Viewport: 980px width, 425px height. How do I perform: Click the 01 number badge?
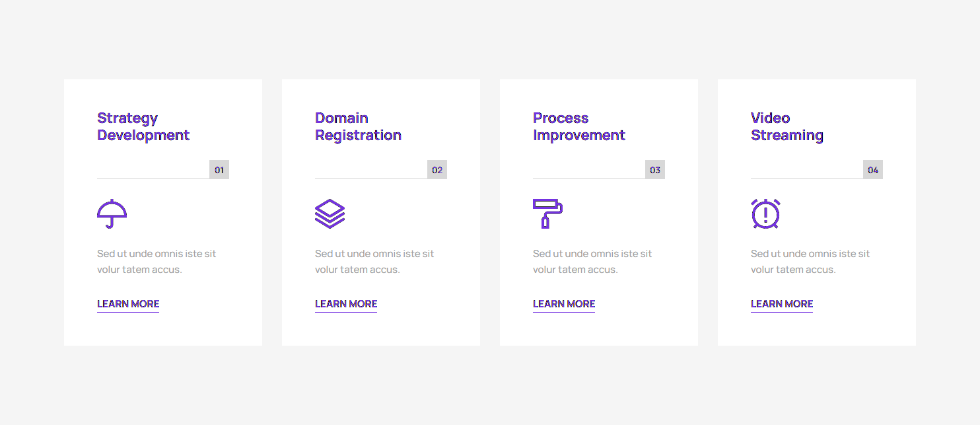pyautogui.click(x=219, y=170)
